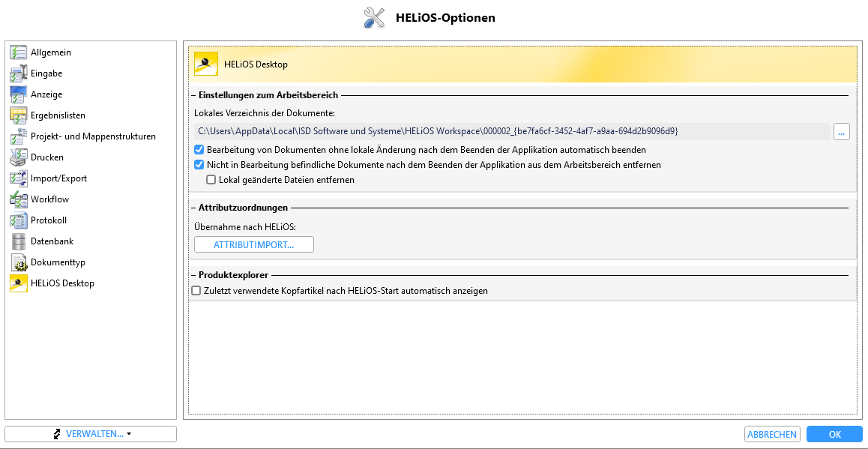The height and width of the screenshot is (449, 868).
Task: Click the ABBRECHEN button
Action: [772, 435]
